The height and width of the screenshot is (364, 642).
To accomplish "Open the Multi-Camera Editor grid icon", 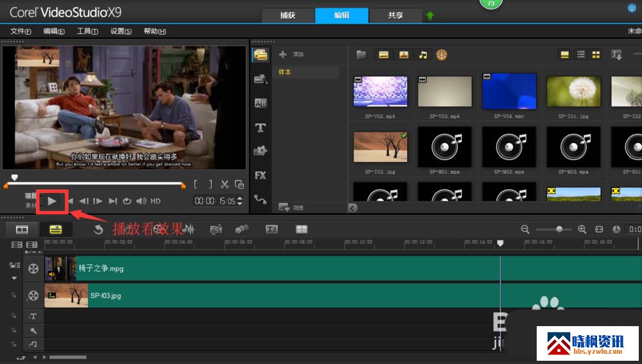I will click(302, 229).
